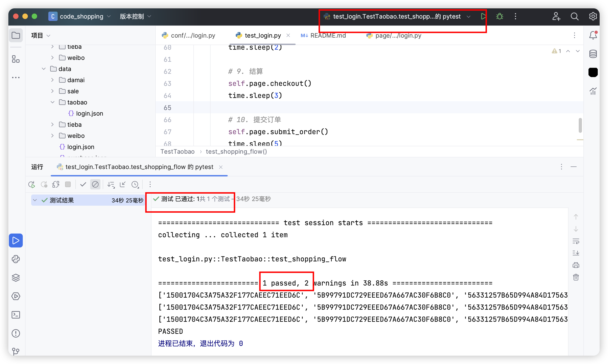Open the Python Console from the left sidebar
This screenshot has height=364, width=608.
tap(16, 259)
